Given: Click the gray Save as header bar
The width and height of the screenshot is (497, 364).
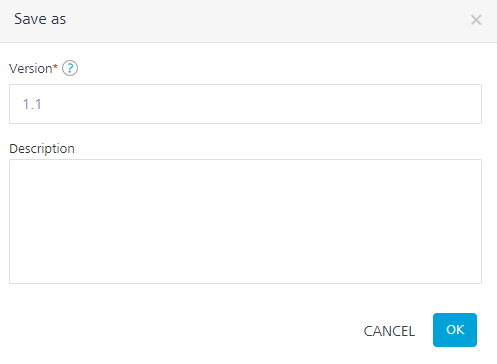Looking at the screenshot, I should [x=248, y=21].
